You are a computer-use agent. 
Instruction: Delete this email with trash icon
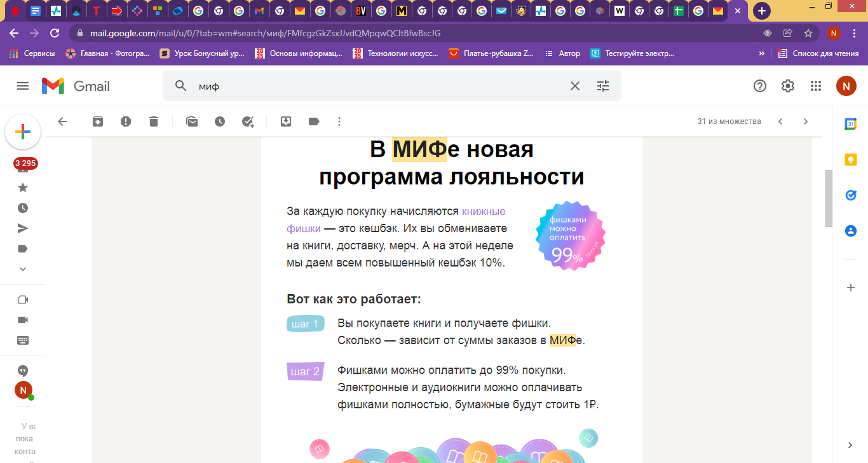point(154,121)
